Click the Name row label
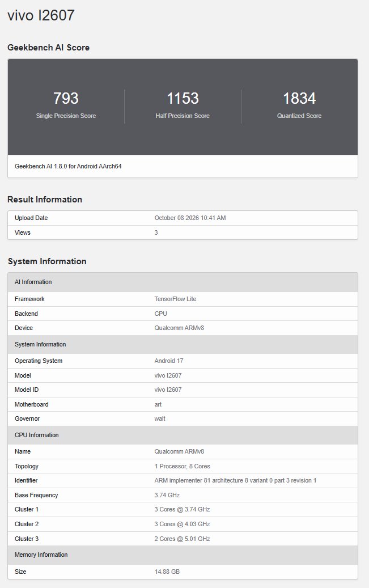This screenshot has width=369, height=588. pyautogui.click(x=23, y=451)
